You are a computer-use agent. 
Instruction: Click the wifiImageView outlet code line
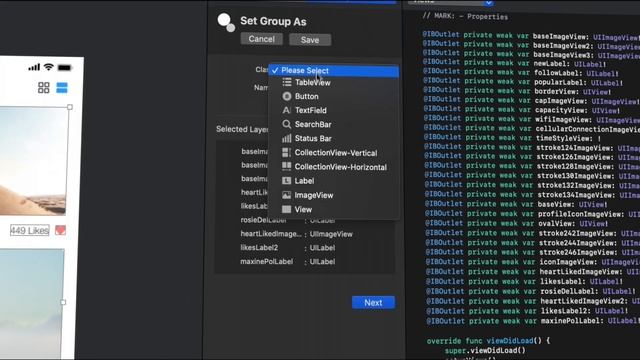531,120
